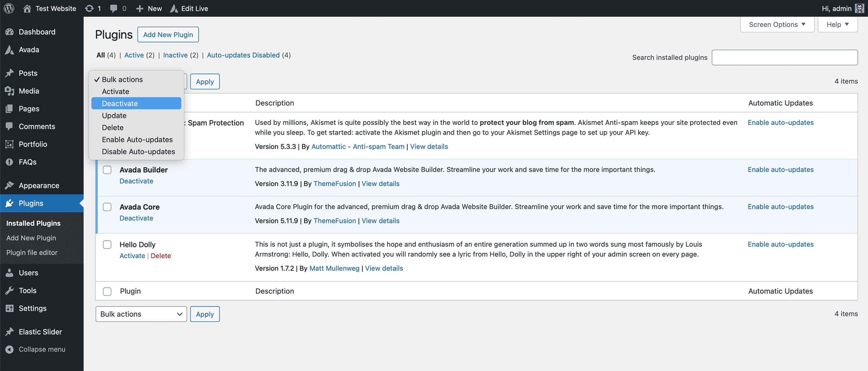
Task: Open Plugin file editor in sidebar
Action: pos(32,253)
